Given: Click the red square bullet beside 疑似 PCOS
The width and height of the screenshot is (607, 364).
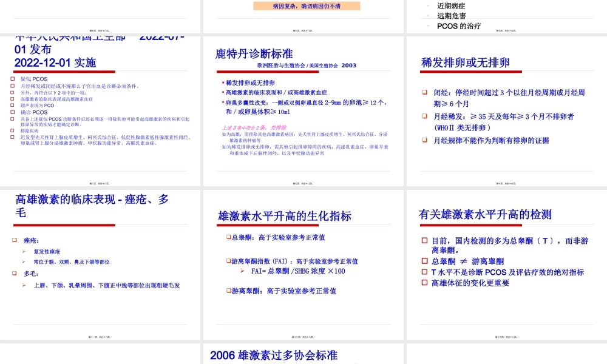Looking at the screenshot, I should (x=12, y=79).
